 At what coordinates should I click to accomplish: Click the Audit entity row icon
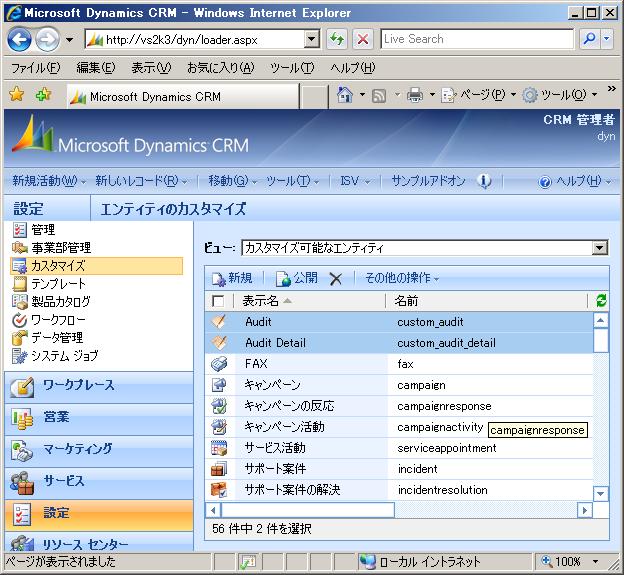(219, 322)
